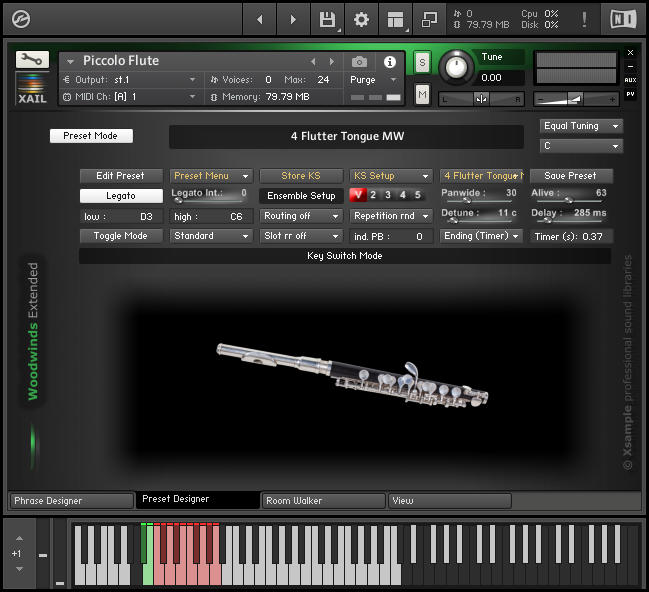Go to previous instrument with left arrow in top bar
Viewport: 649px width, 592px height.
click(x=260, y=19)
